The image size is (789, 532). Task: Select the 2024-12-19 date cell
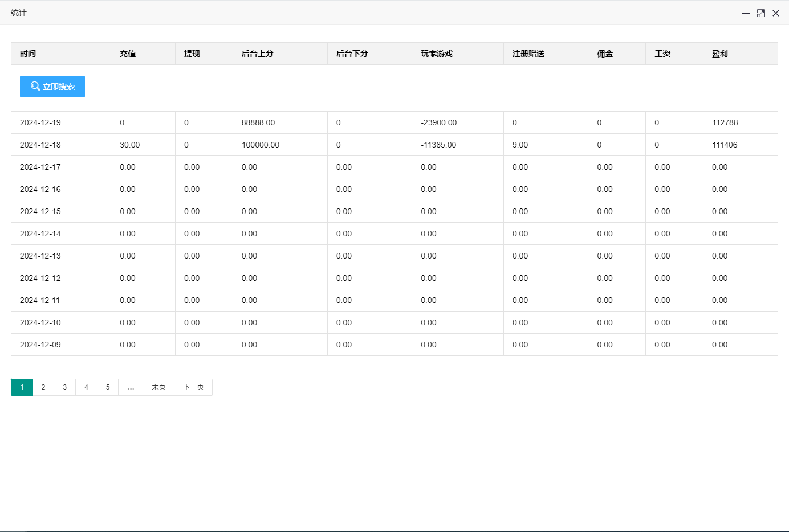click(x=40, y=122)
